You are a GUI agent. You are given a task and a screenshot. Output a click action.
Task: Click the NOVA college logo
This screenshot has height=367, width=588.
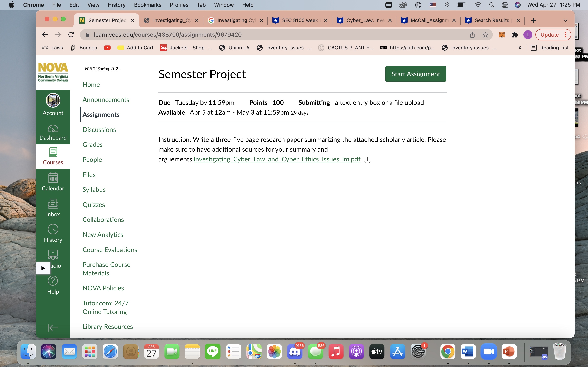tap(53, 72)
